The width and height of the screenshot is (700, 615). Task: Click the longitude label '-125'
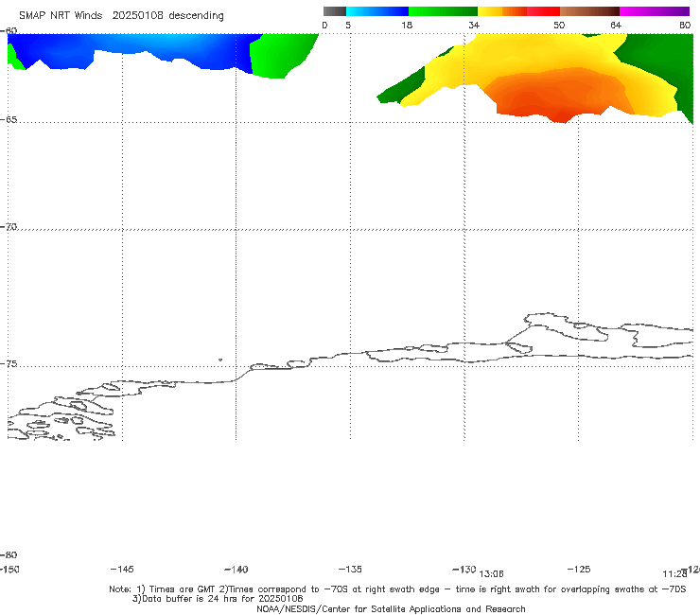[x=579, y=569]
